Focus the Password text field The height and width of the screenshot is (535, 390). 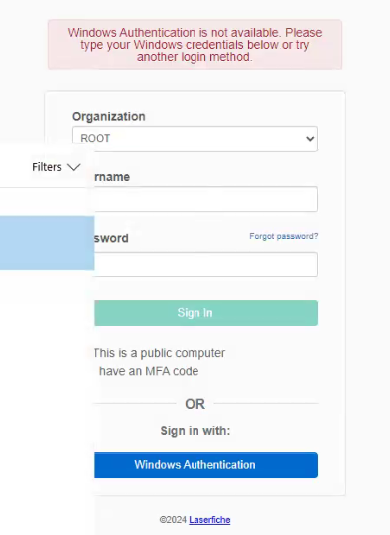click(206, 264)
